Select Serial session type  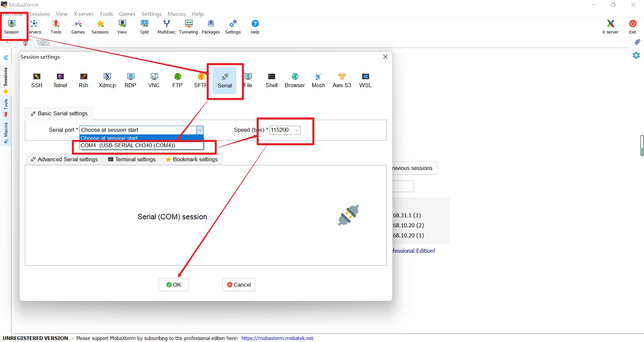pyautogui.click(x=225, y=81)
